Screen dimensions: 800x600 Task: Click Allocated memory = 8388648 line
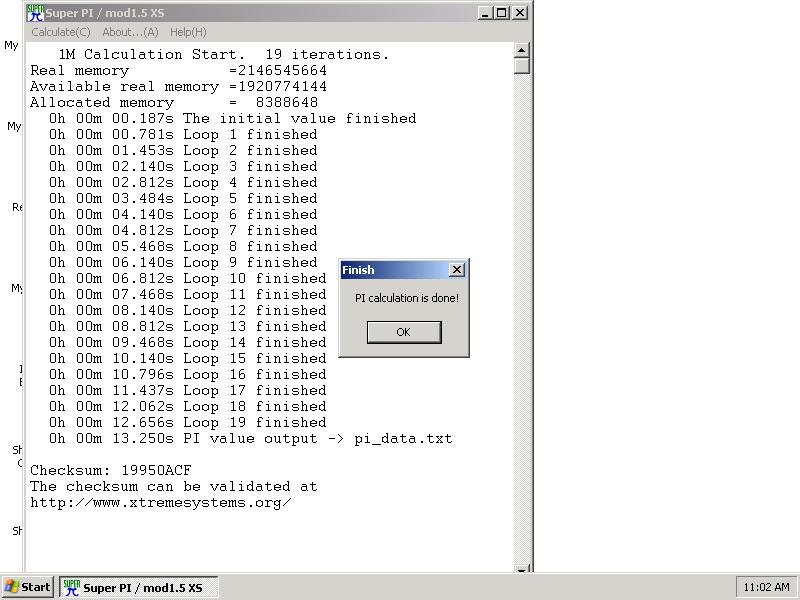pyautogui.click(x=174, y=103)
